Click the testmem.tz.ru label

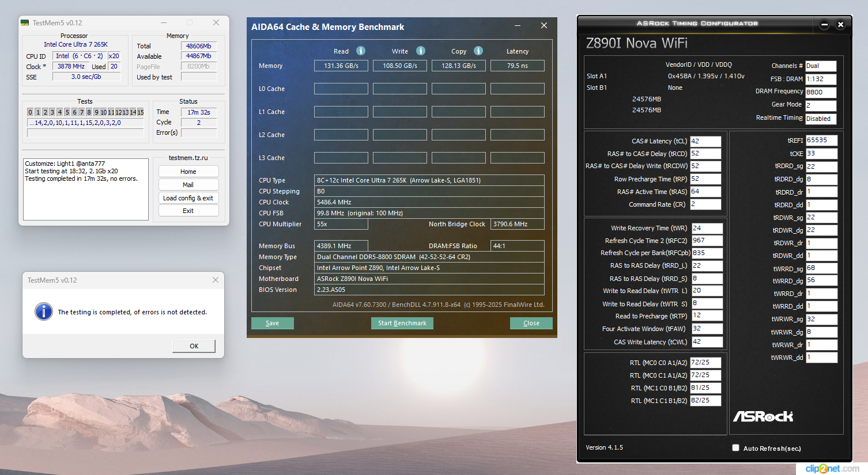pyautogui.click(x=188, y=158)
